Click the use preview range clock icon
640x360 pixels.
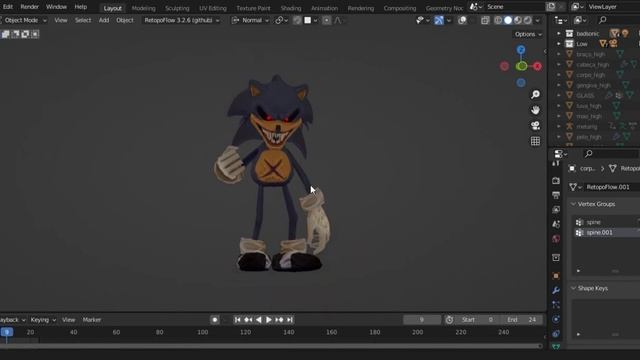[x=449, y=320]
